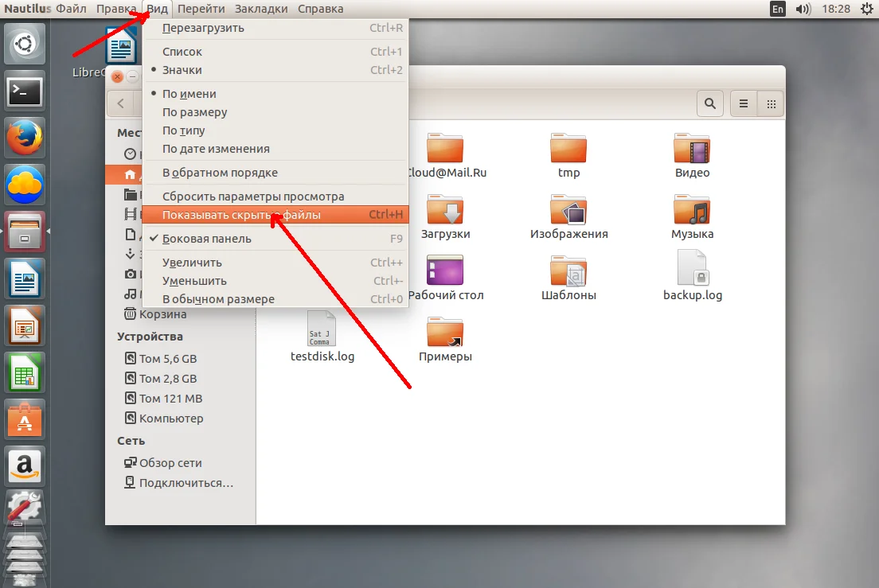879x588 pixels.
Task: Choose Список view option
Action: [x=275, y=52]
